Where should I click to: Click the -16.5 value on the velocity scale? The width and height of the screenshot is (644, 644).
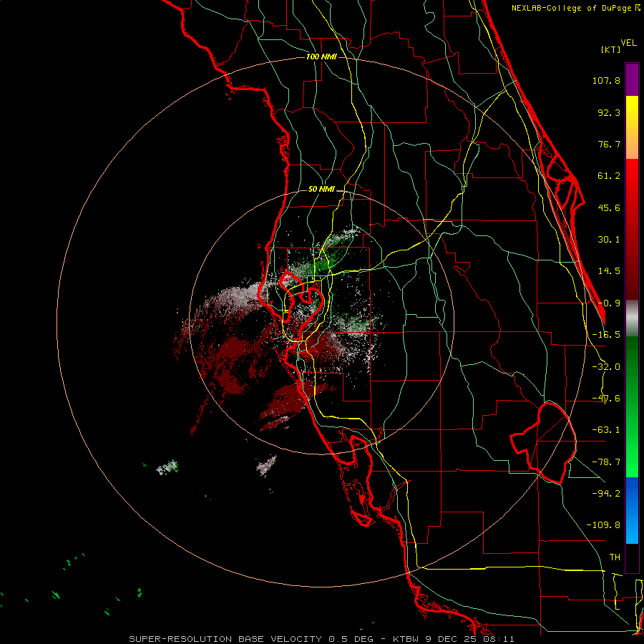point(606,335)
